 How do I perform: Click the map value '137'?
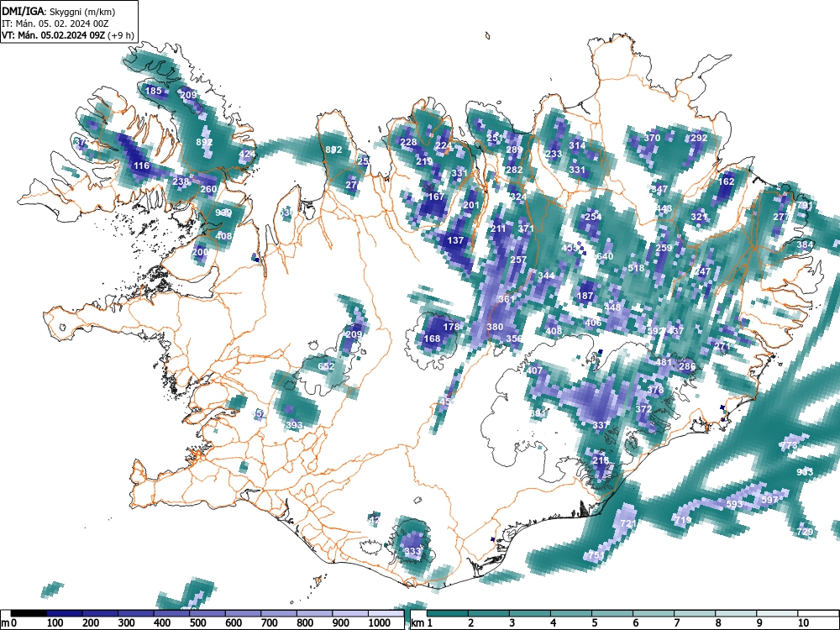[455, 240]
